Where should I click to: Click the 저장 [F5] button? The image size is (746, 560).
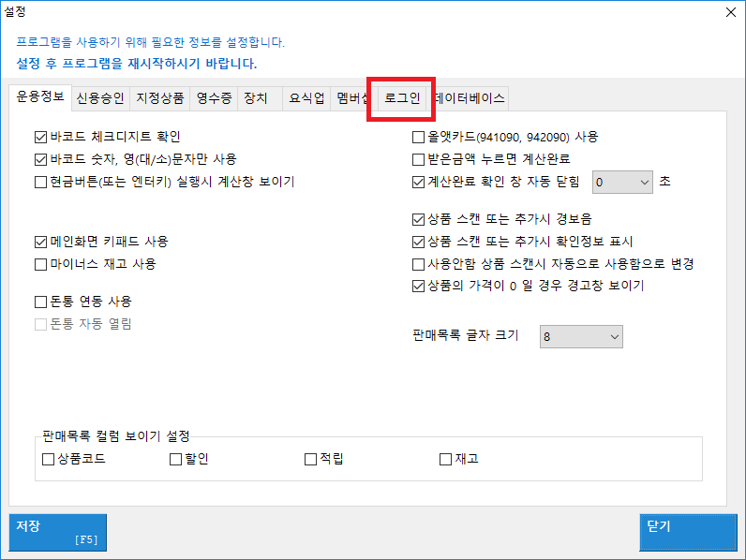[x=57, y=533]
